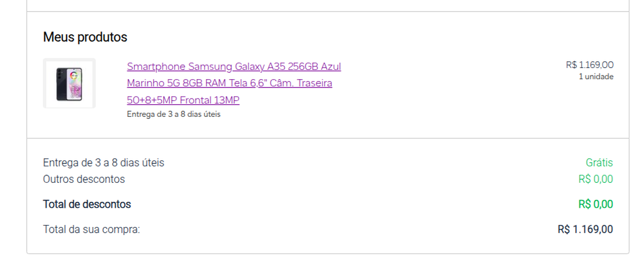Click the 'Outros descontos' label
The width and height of the screenshot is (644, 262).
(84, 179)
